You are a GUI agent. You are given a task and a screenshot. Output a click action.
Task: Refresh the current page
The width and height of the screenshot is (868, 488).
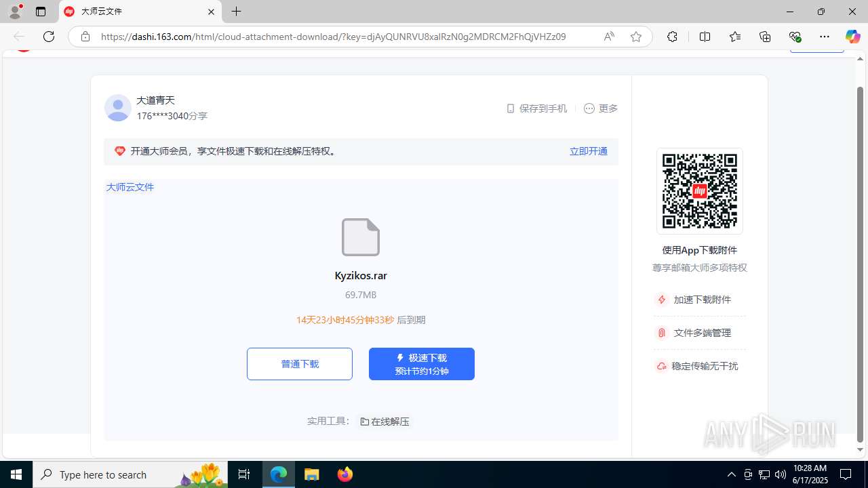(x=49, y=37)
